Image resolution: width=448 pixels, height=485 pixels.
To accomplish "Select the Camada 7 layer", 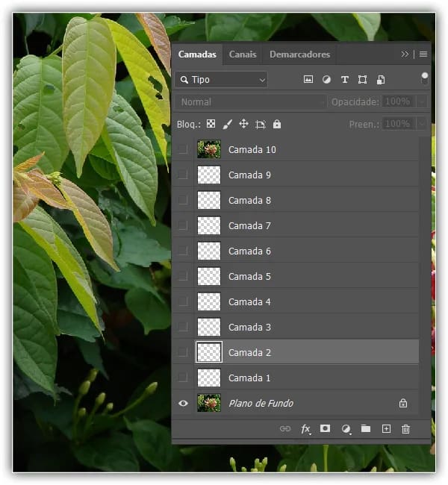I will click(x=249, y=226).
